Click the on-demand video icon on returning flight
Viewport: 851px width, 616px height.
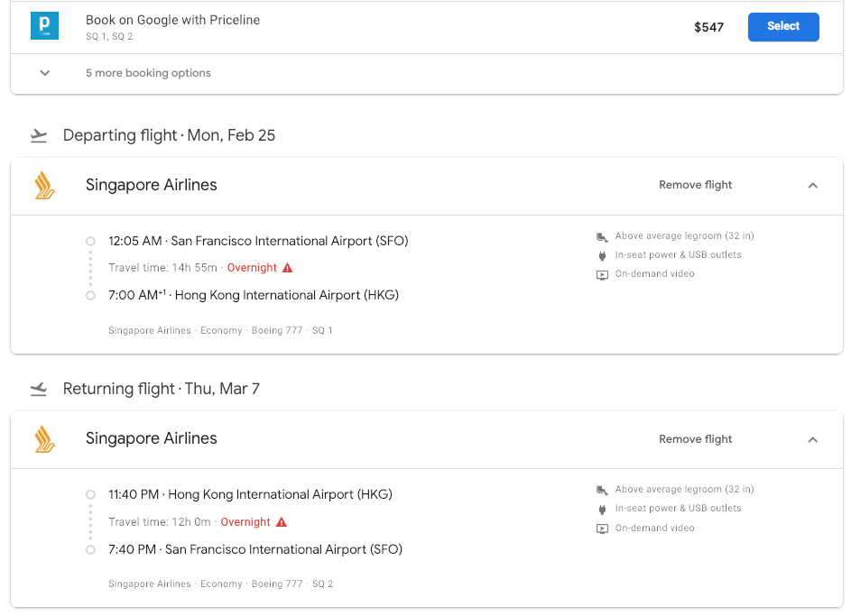click(x=602, y=529)
